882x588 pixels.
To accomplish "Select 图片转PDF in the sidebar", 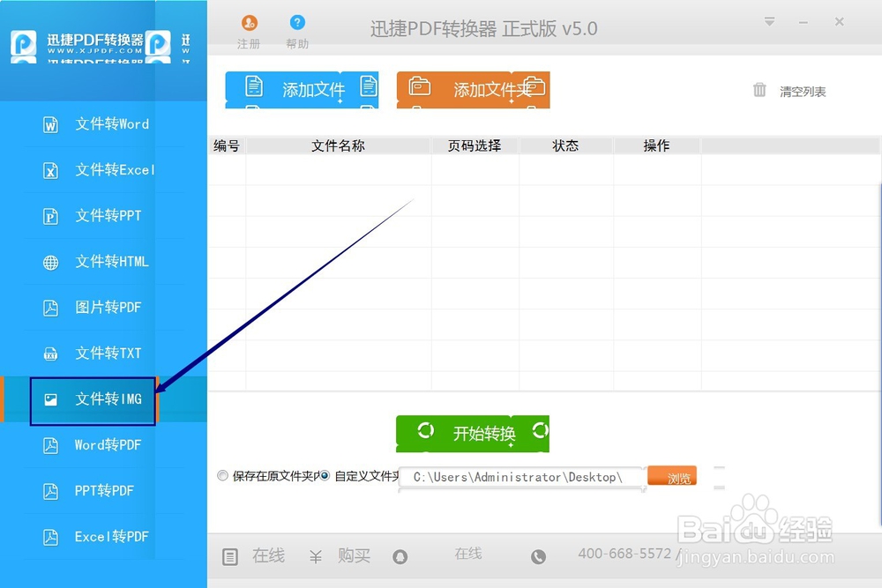I will pos(103,307).
